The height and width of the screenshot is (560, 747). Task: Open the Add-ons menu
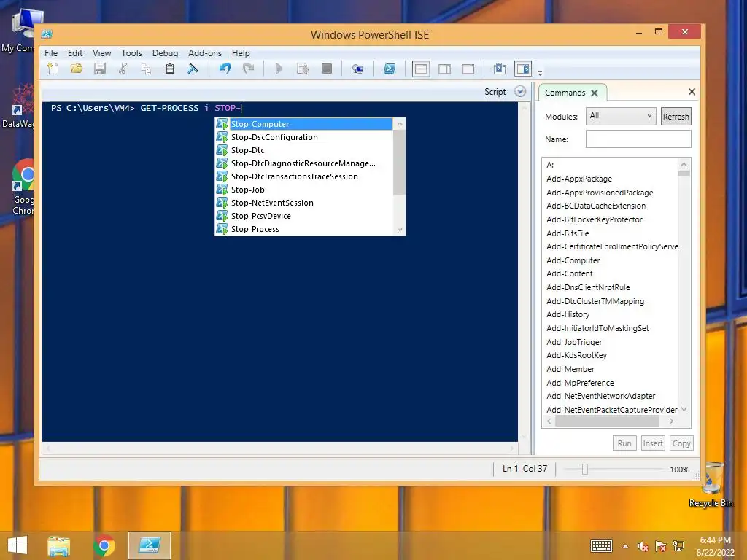(x=205, y=52)
